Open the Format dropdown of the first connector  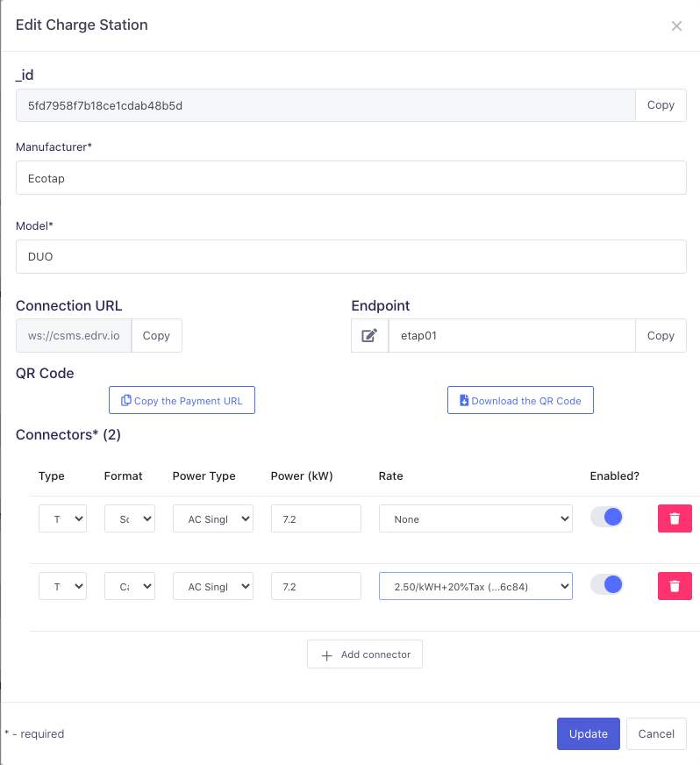130,518
